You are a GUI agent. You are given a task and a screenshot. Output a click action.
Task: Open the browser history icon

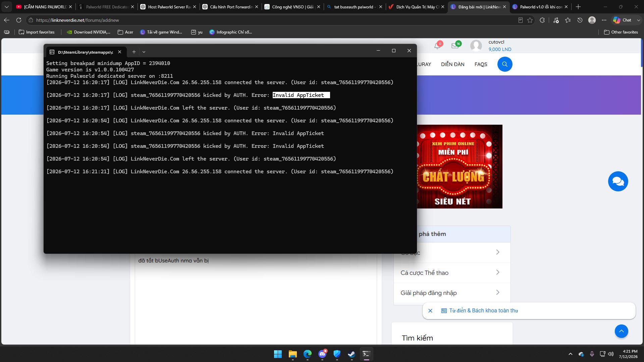(580, 20)
